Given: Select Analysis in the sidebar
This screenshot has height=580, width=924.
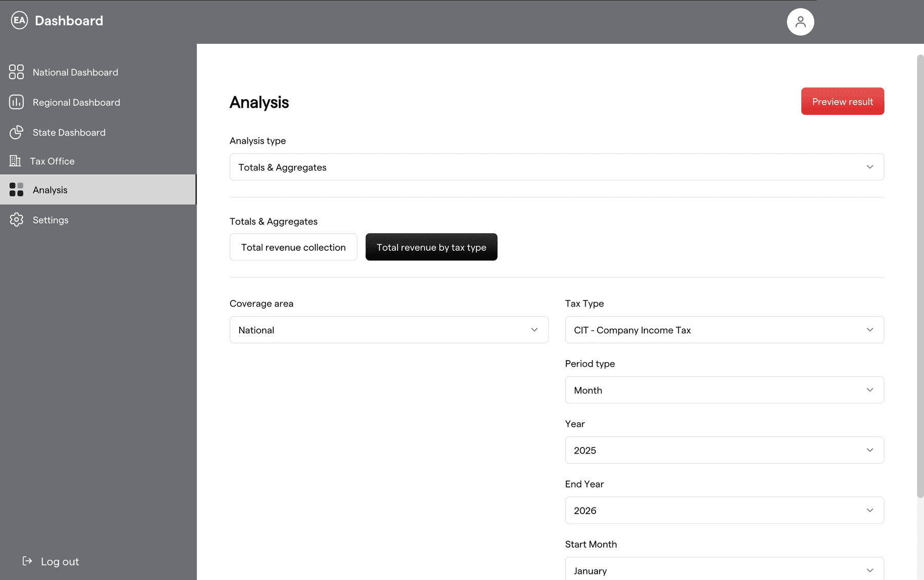Looking at the screenshot, I should 98,190.
